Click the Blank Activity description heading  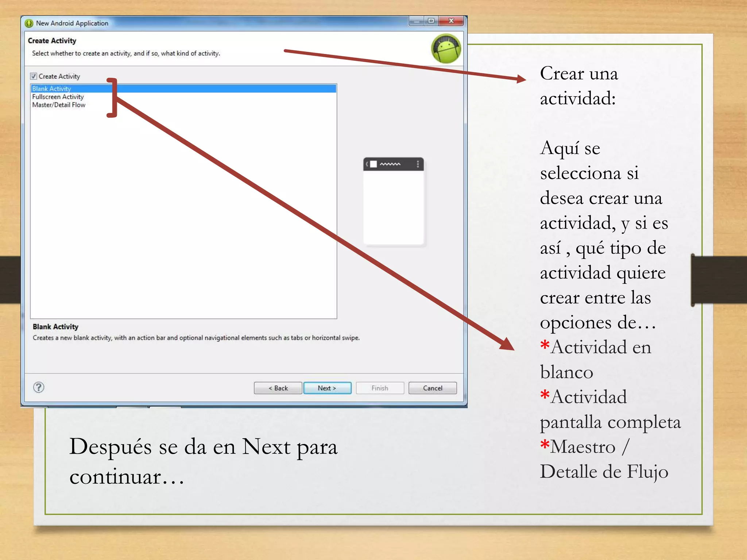55,327
